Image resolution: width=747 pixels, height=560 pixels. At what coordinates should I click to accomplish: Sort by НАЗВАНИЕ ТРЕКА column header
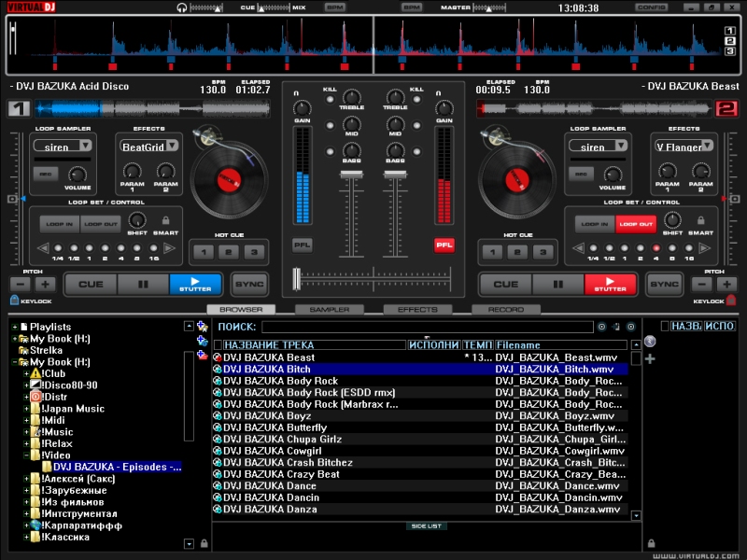pos(314,344)
